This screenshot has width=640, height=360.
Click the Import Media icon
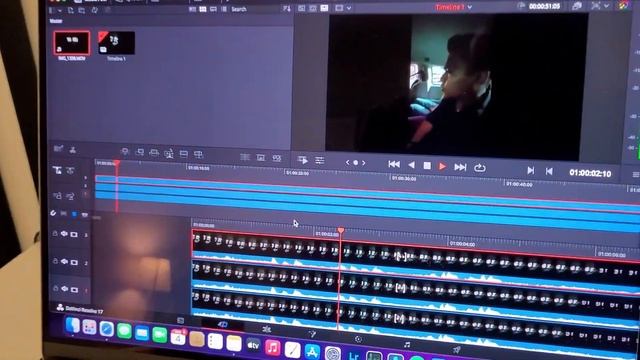click(71, 10)
